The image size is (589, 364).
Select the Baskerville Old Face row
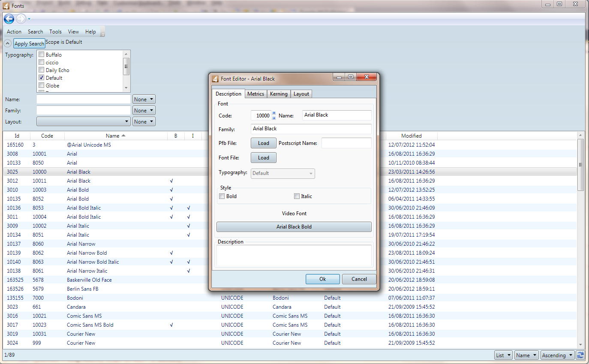click(290, 280)
